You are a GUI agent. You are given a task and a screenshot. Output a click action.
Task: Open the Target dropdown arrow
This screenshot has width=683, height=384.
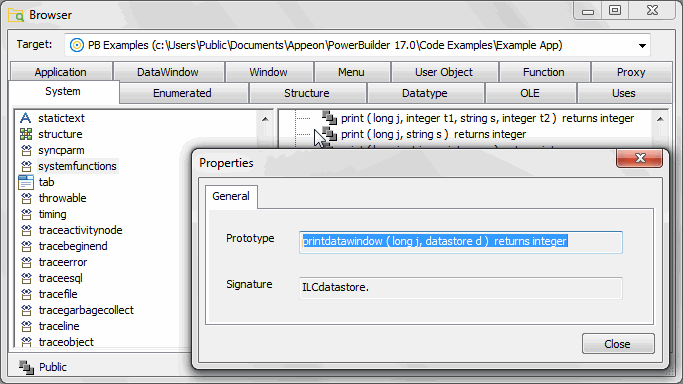(642, 46)
